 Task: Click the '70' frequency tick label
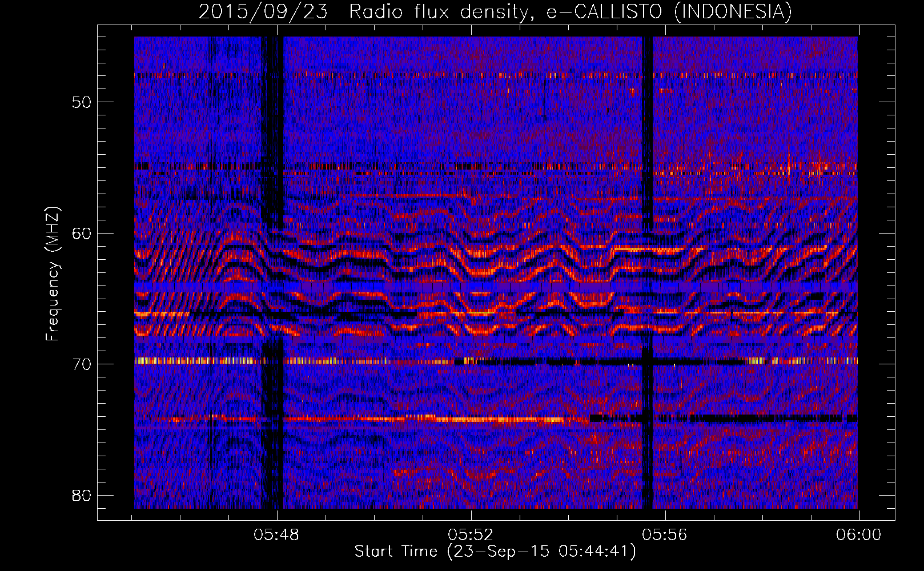pyautogui.click(x=82, y=364)
